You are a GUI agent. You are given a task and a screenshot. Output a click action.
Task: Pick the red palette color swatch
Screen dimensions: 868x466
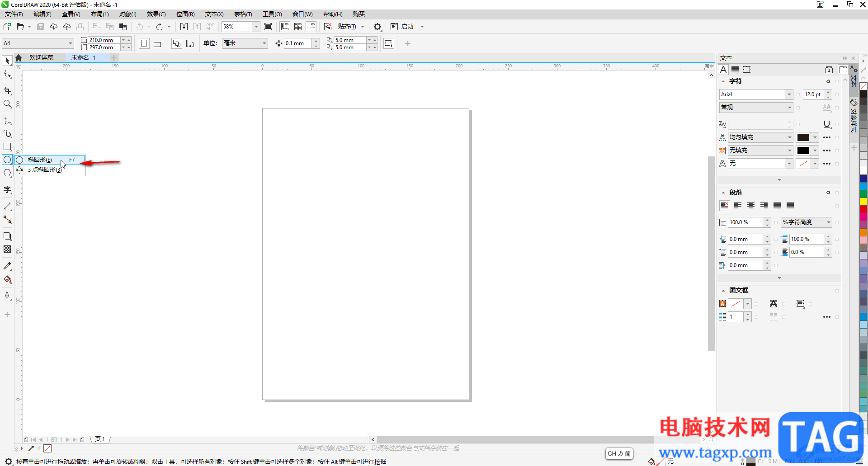[x=863, y=209]
